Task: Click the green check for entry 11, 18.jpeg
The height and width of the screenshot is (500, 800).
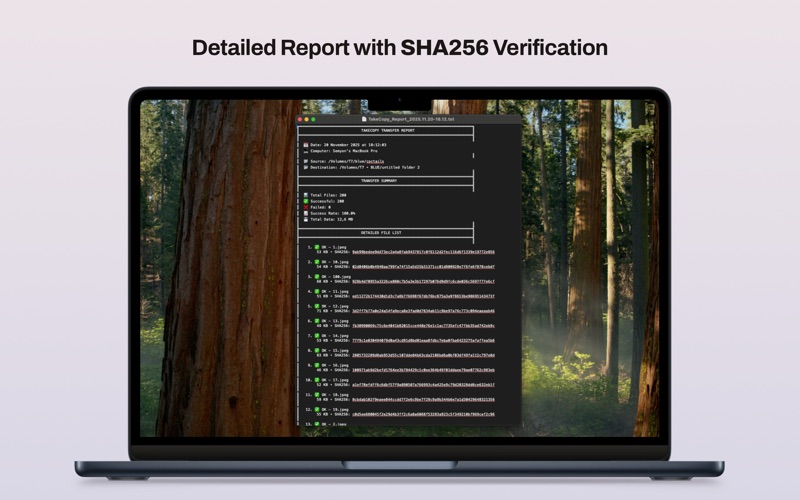Action: [317, 395]
